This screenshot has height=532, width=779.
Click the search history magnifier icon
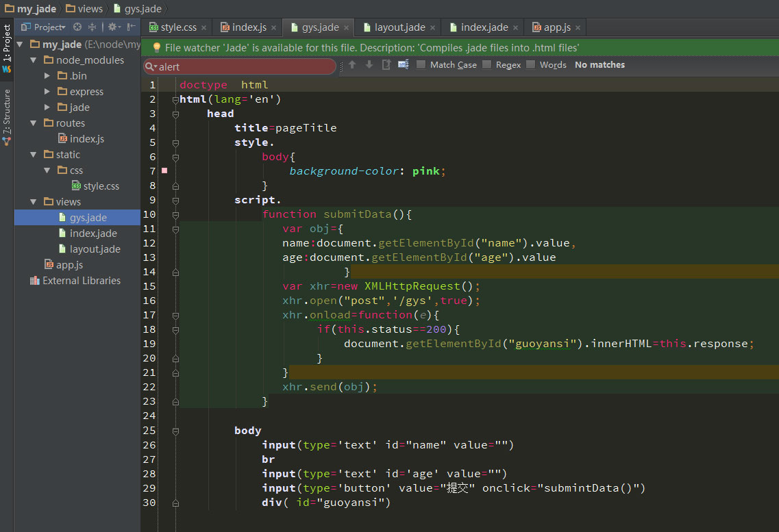tap(151, 66)
